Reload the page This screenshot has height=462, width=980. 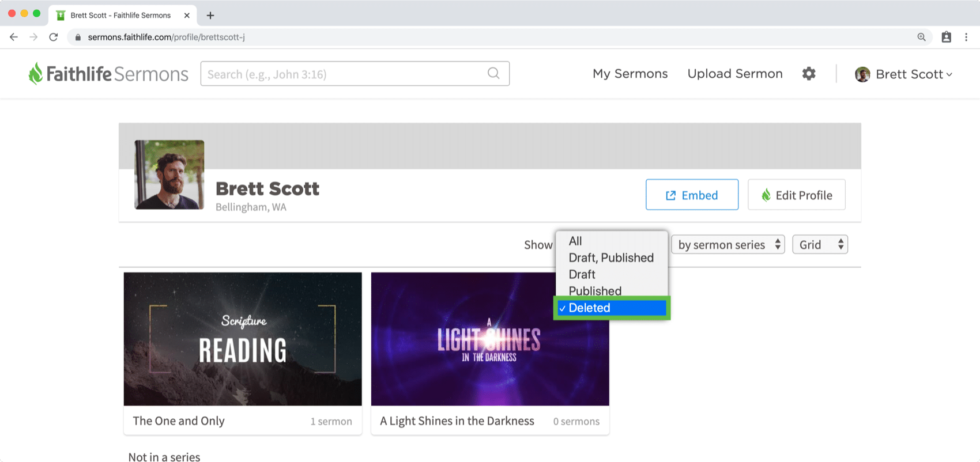[x=54, y=37]
